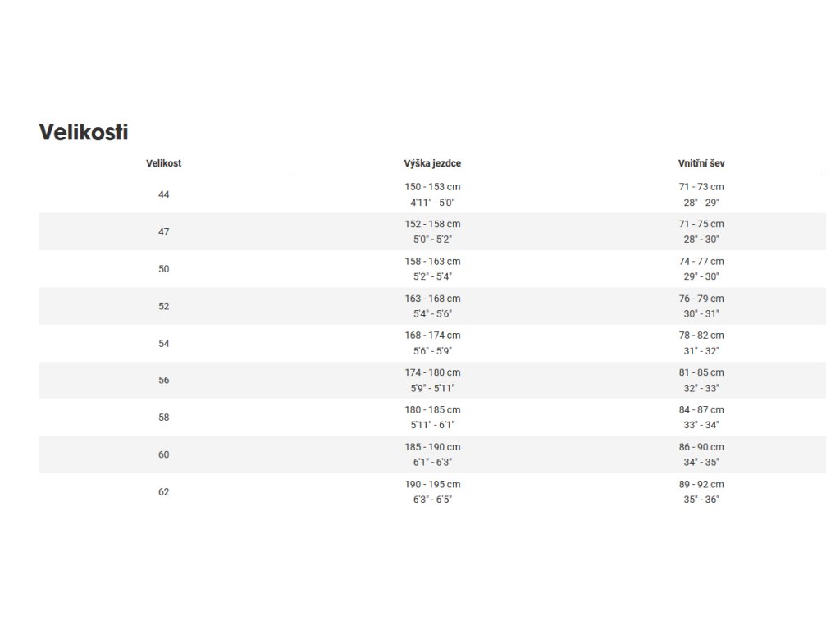The image size is (840, 630).
Task: Click the Velikosti heading
Action: tap(84, 132)
